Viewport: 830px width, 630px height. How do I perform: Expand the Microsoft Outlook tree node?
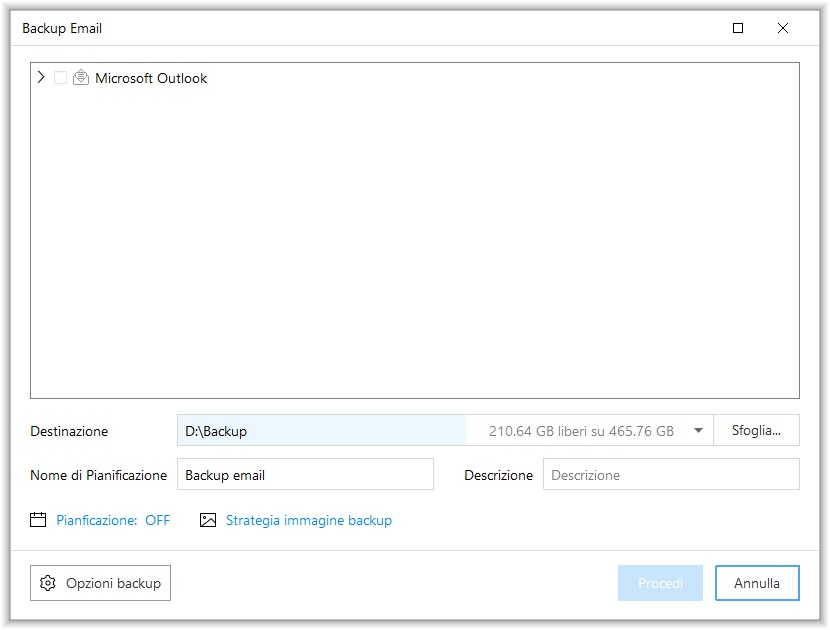[41, 77]
